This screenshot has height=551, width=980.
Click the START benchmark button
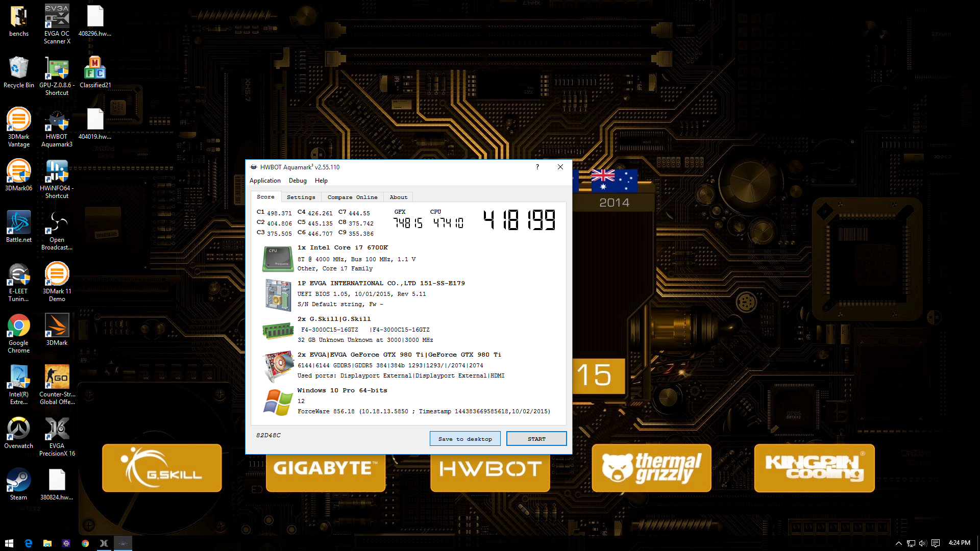tap(536, 439)
